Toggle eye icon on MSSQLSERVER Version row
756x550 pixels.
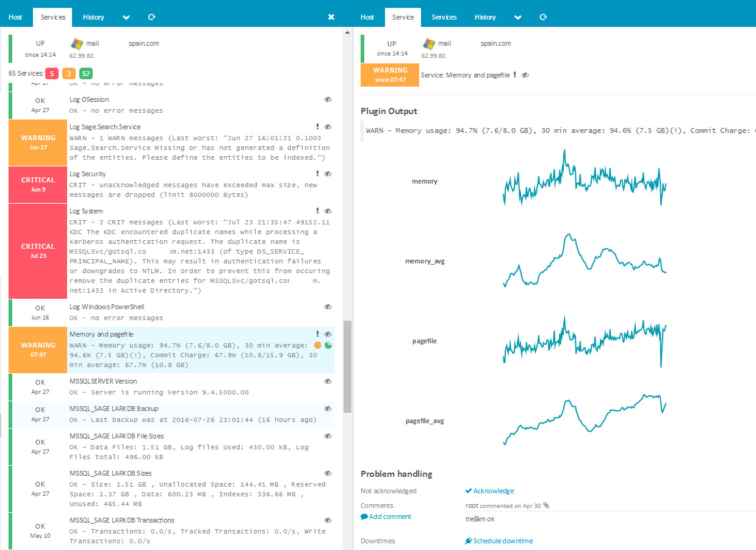[x=328, y=381]
